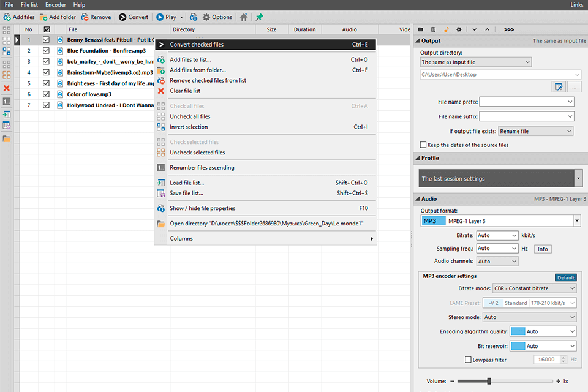This screenshot has height=392, width=588.
Task: Open the last session settings profile dropdown
Action: [578, 179]
